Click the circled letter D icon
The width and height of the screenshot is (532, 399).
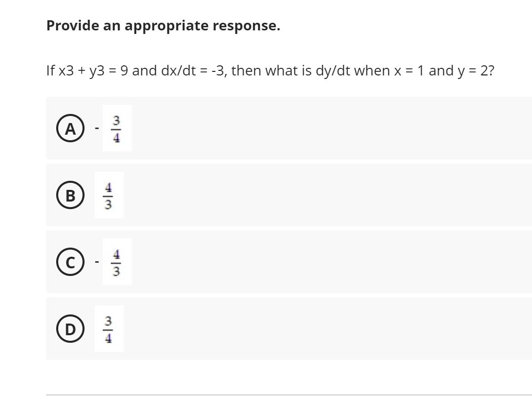click(70, 329)
